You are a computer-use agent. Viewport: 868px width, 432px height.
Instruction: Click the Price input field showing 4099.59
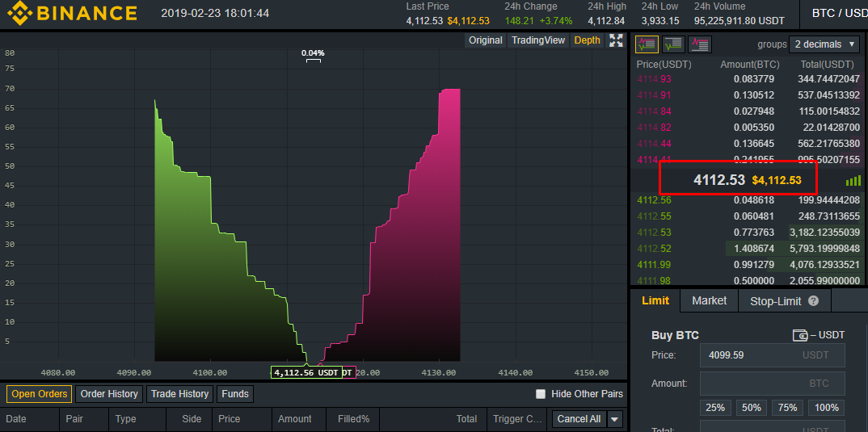point(773,355)
